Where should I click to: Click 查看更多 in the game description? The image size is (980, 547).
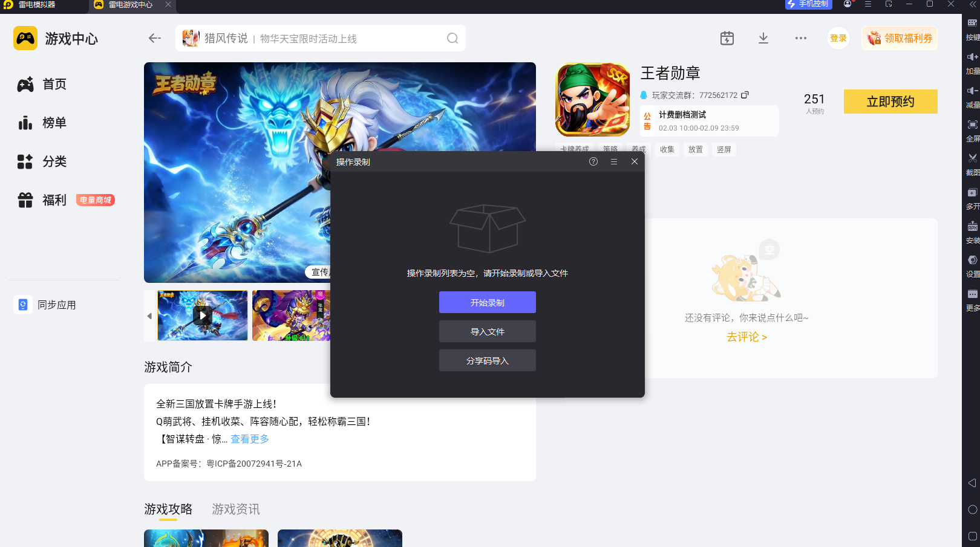[x=250, y=439]
